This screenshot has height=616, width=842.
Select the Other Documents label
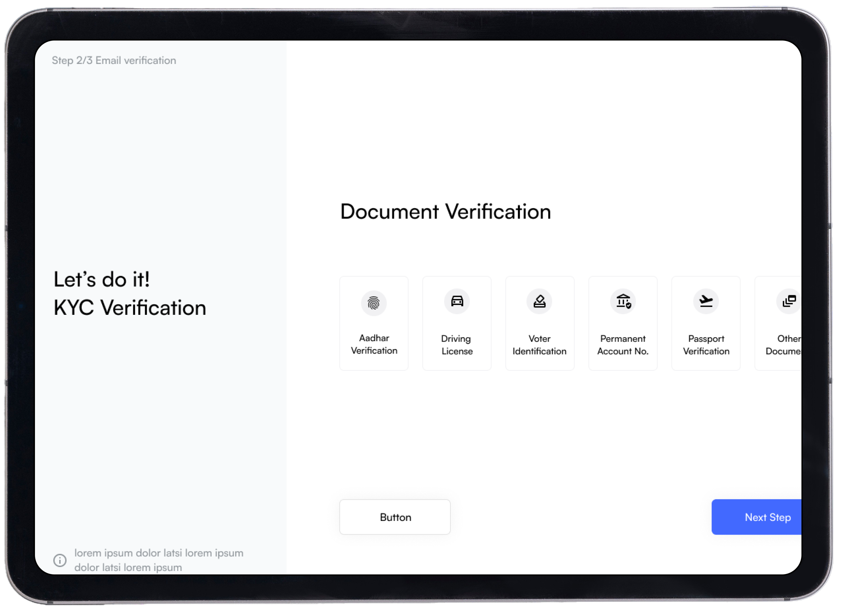[783, 345]
